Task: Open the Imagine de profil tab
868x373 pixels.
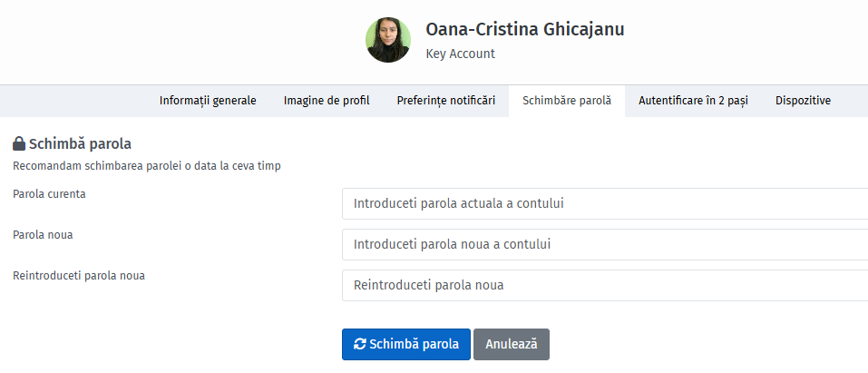Action: [327, 101]
